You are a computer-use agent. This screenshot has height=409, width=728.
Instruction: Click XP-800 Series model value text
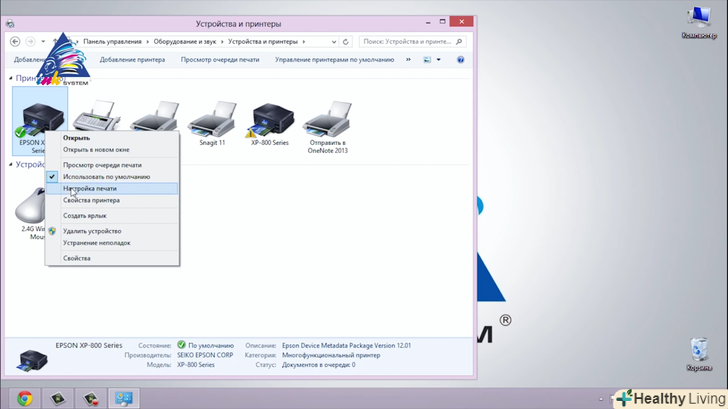coord(195,365)
